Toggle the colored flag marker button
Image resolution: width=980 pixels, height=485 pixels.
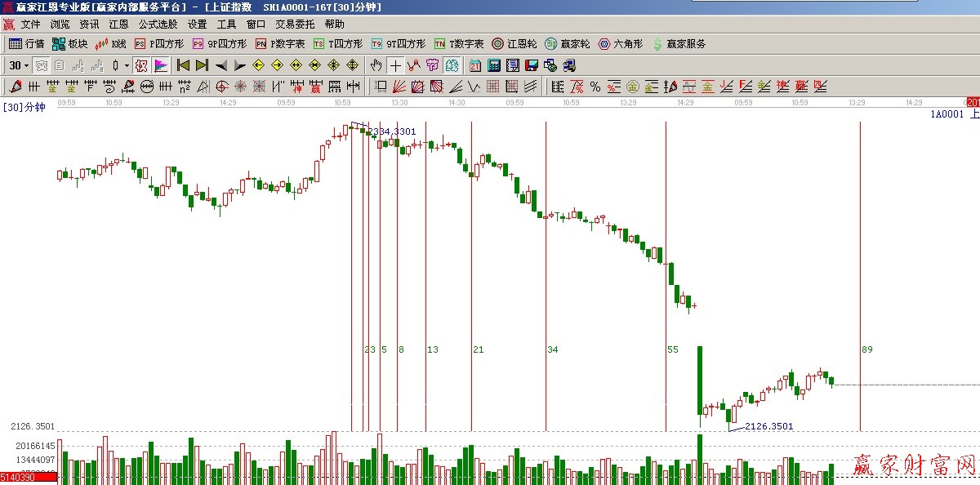161,65
